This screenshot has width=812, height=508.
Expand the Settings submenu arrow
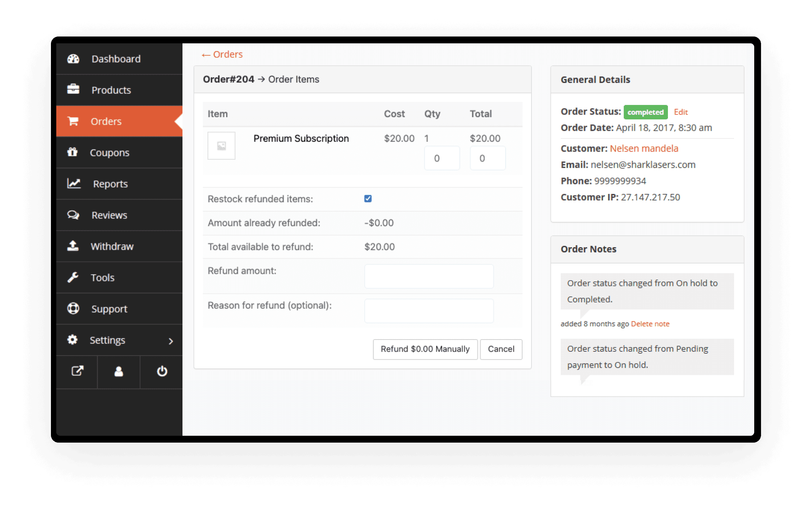point(171,341)
